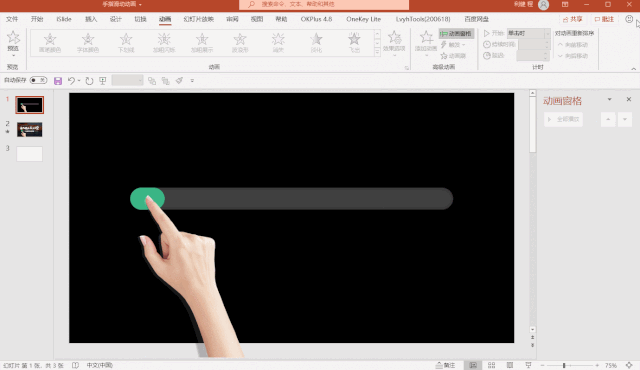Select the Fill Color emphasis animation
Viewport: 640px width, 370px height.
coord(50,43)
